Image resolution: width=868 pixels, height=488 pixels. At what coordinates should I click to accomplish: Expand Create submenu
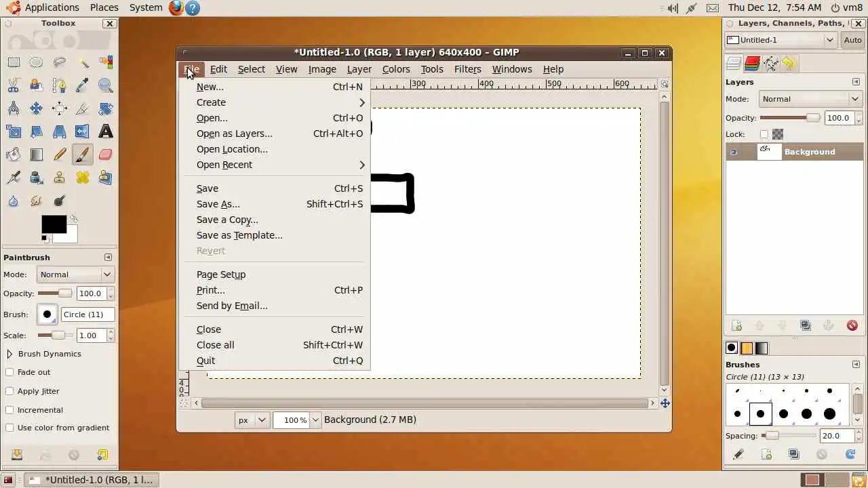pyautogui.click(x=275, y=102)
